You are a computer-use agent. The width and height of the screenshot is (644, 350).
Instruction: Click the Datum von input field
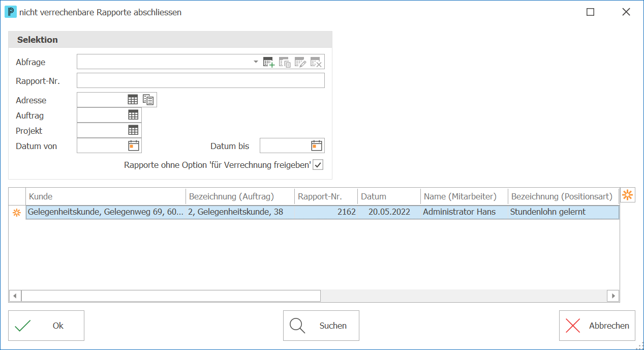(x=102, y=145)
